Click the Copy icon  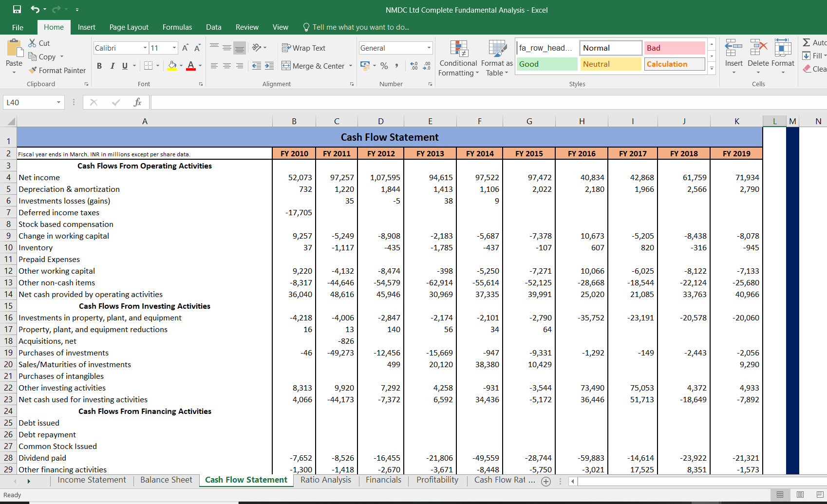click(33, 56)
